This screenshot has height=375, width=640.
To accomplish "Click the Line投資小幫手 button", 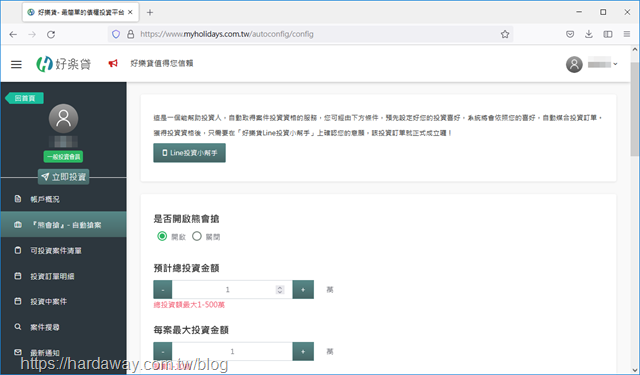I will [x=189, y=153].
